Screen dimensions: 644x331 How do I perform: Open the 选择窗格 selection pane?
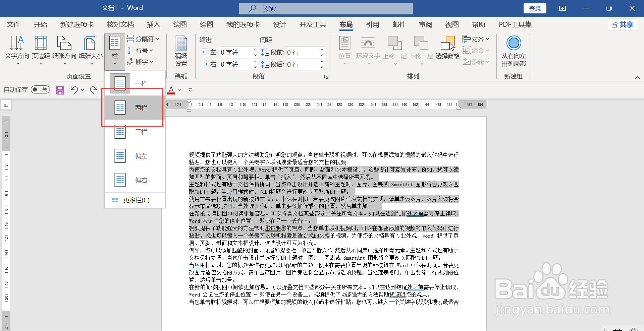coord(448,48)
